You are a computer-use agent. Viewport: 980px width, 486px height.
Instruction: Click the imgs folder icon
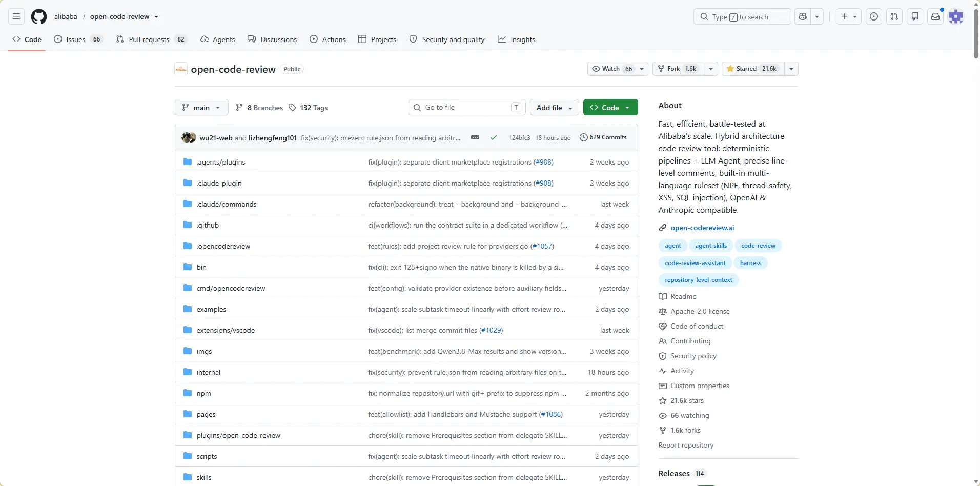coord(188,351)
